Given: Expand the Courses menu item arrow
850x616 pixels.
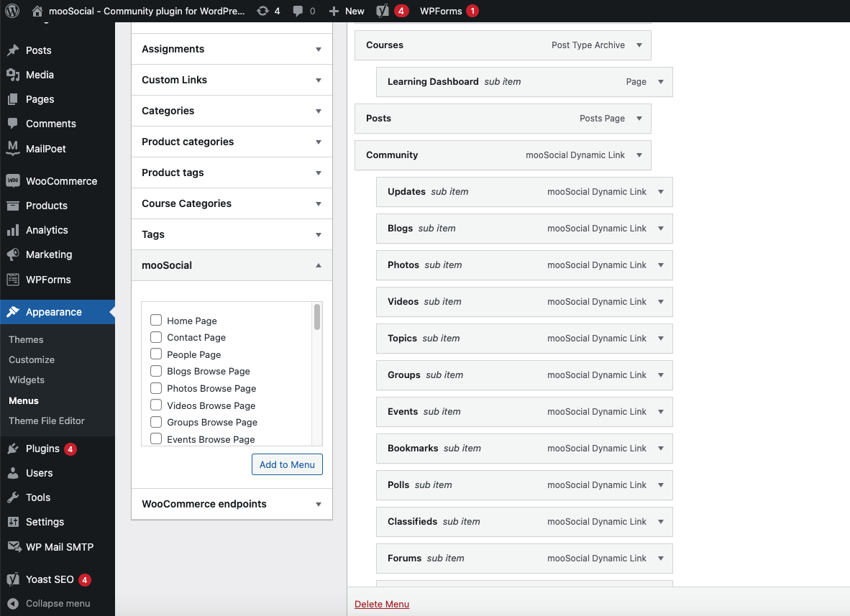Looking at the screenshot, I should click(x=640, y=45).
